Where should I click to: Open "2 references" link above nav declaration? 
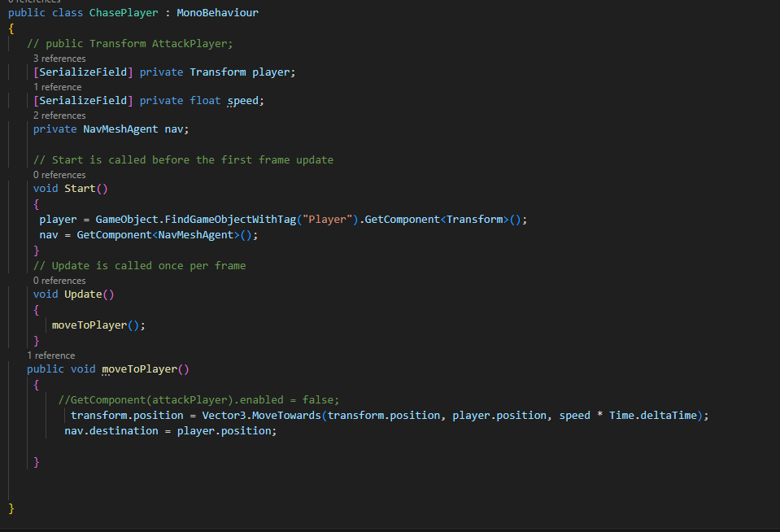coord(59,116)
